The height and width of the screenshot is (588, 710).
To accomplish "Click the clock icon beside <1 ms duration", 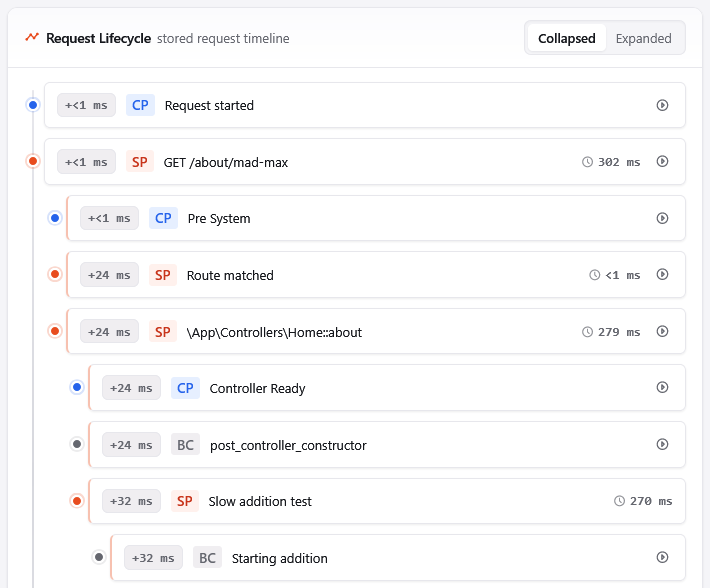I will 595,275.
